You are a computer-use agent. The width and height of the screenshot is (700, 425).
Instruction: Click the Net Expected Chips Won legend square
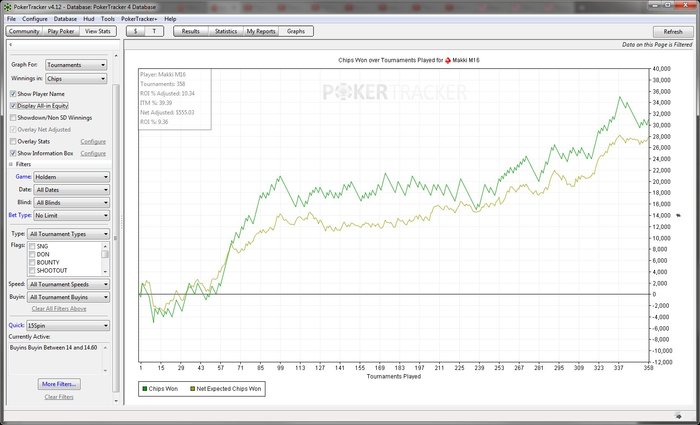pos(192,389)
